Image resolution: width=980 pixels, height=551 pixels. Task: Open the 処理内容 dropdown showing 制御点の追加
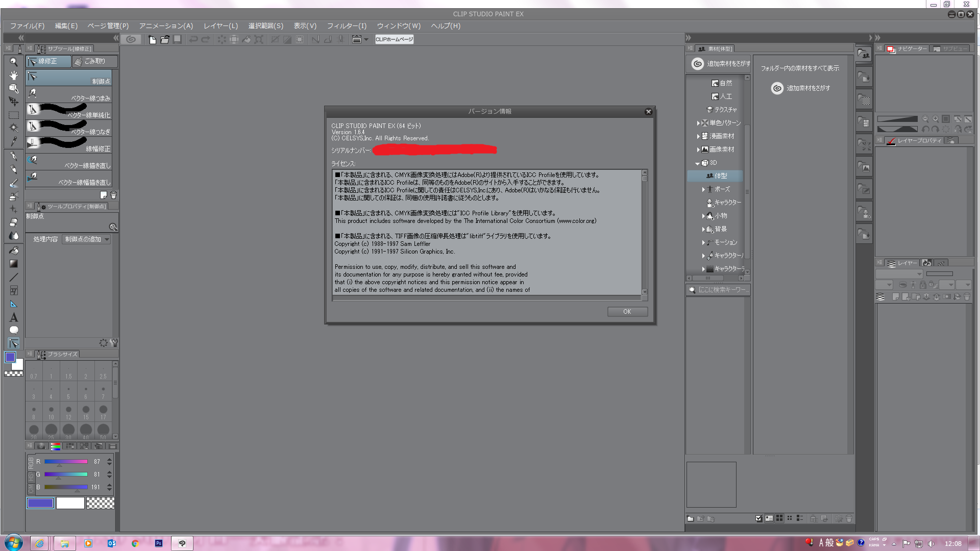[x=86, y=239]
